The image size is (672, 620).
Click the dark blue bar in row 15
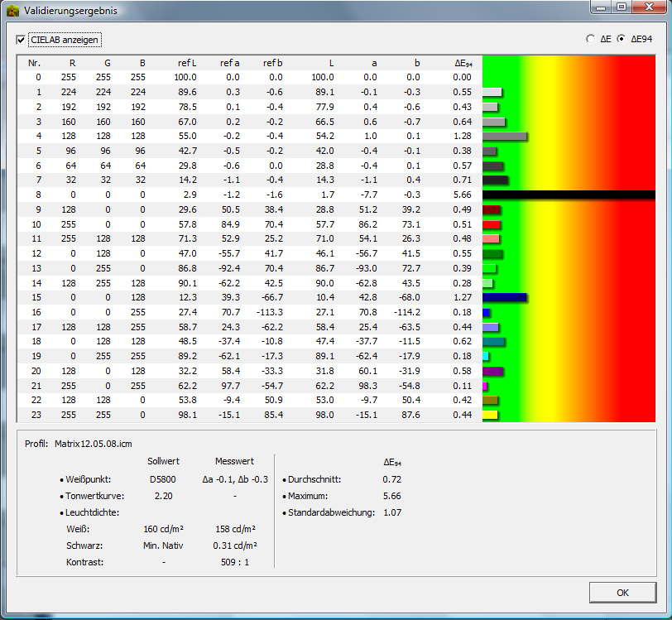(x=504, y=297)
